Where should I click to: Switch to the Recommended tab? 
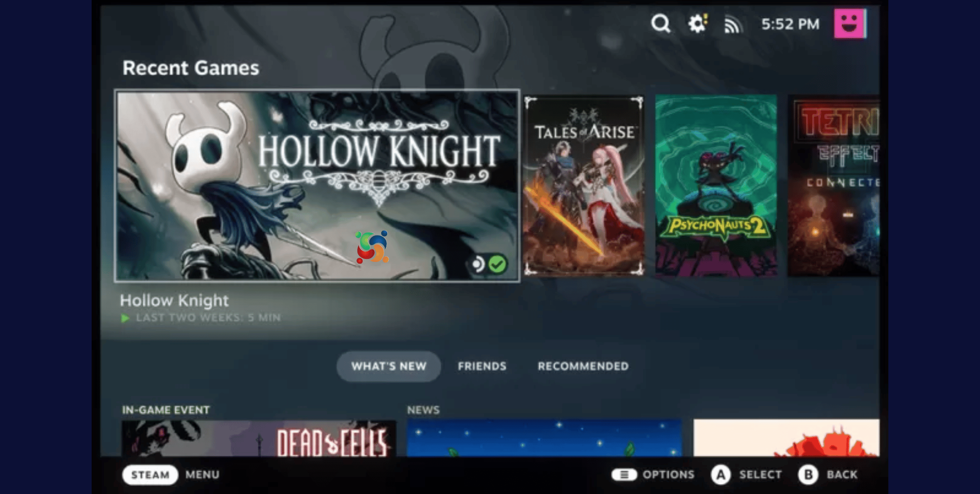coord(583,366)
